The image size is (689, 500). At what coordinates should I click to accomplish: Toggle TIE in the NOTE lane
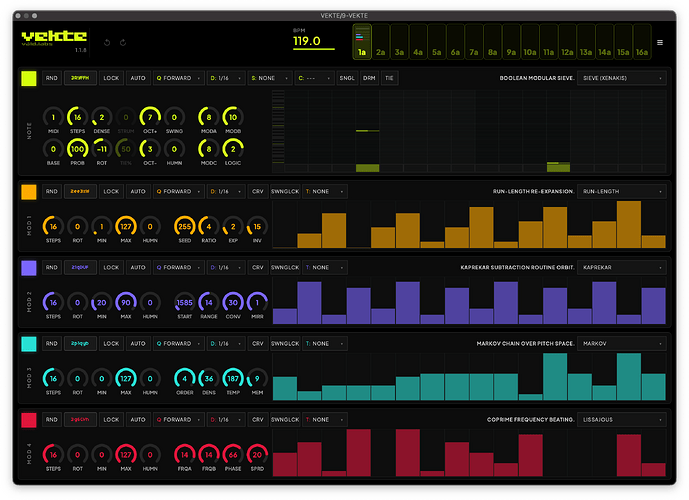click(x=389, y=78)
